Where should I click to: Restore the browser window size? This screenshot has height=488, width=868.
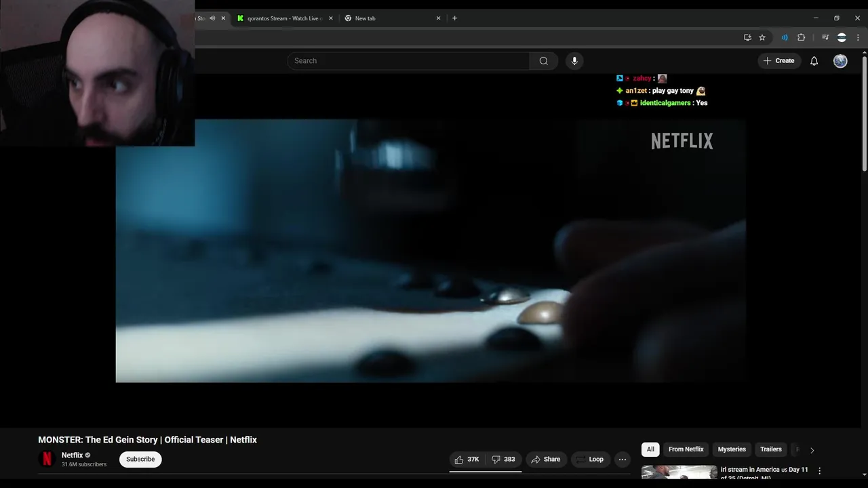pyautogui.click(x=837, y=18)
